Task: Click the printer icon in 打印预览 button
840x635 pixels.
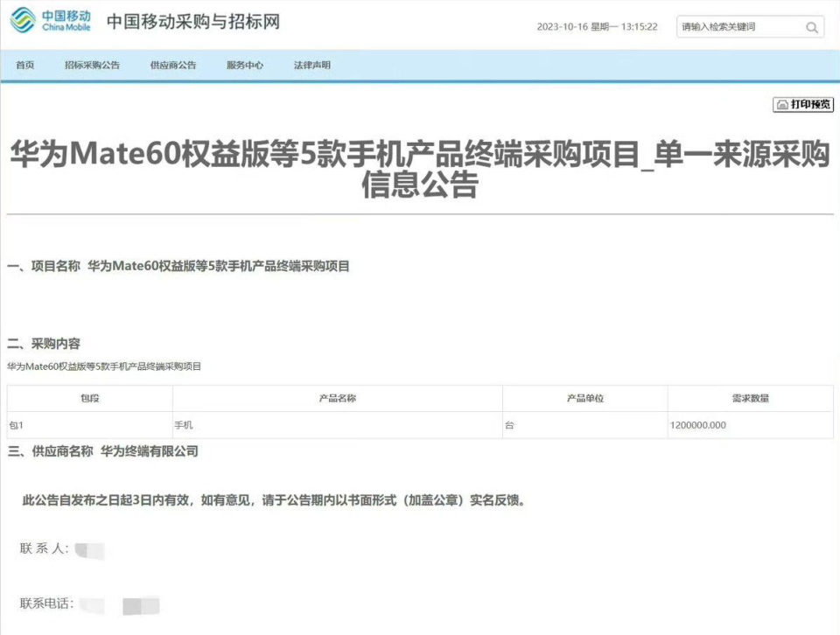Action: tap(781, 105)
